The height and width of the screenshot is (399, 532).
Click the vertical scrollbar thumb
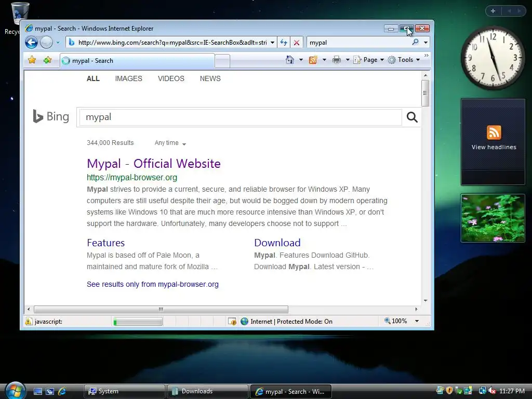pyautogui.click(x=425, y=93)
